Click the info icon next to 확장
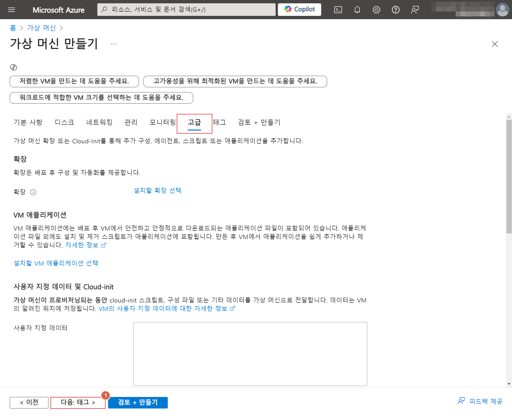 pos(33,192)
